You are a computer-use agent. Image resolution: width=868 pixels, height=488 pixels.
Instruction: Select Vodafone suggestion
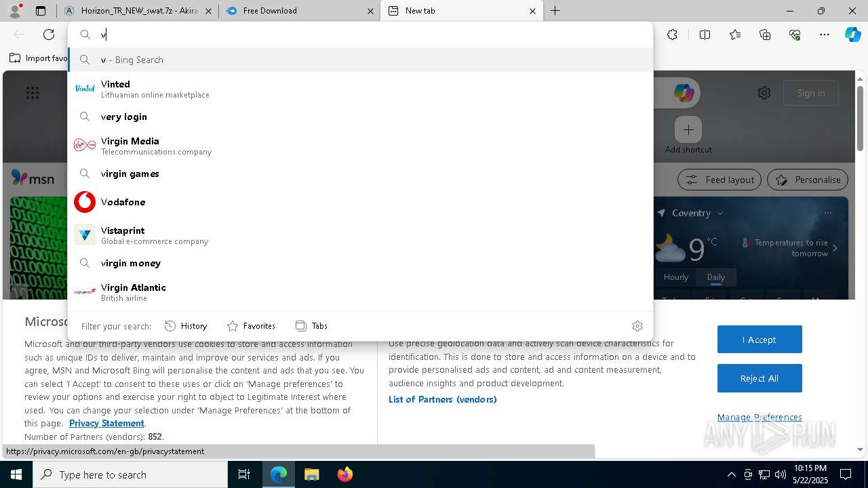tap(360, 202)
